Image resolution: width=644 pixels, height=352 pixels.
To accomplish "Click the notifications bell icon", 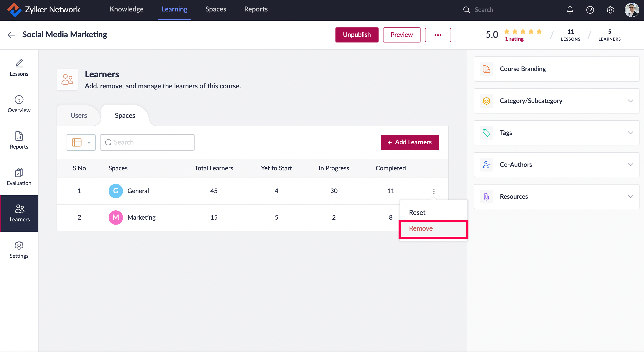I will click(570, 10).
